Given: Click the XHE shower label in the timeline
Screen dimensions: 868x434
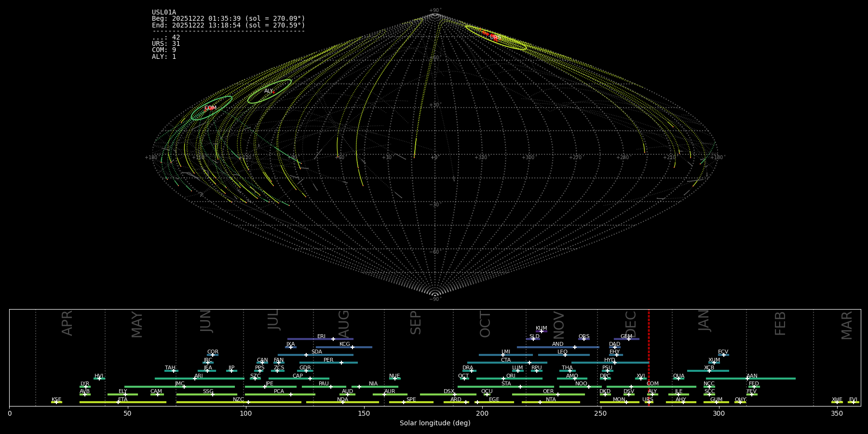Looking at the screenshot, I should point(837,400).
